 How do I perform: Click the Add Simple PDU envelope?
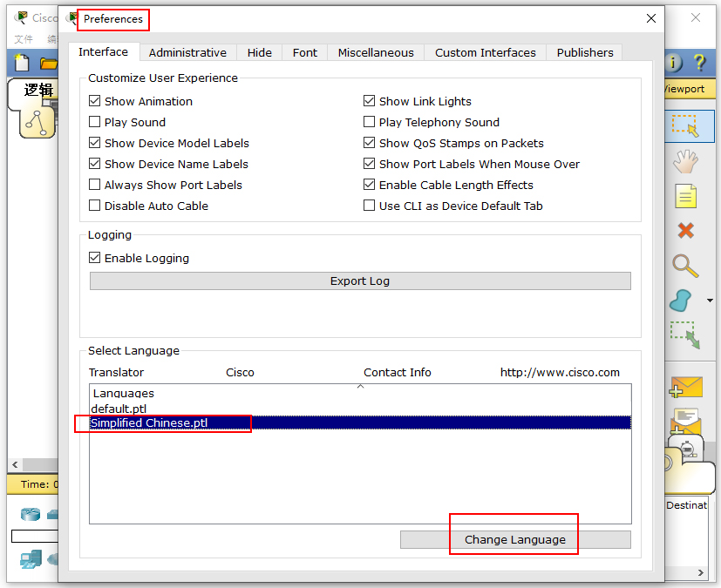(x=685, y=388)
